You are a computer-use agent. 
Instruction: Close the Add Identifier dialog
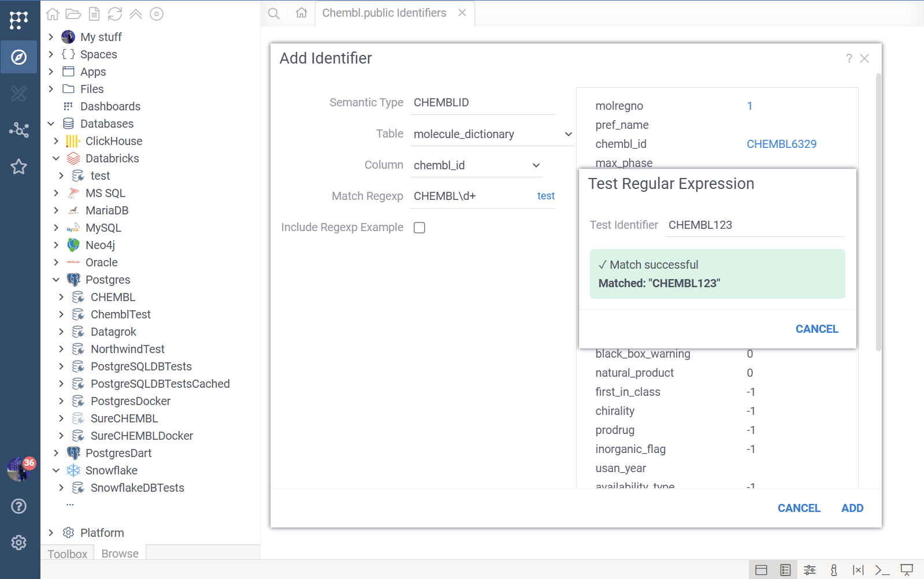(864, 58)
